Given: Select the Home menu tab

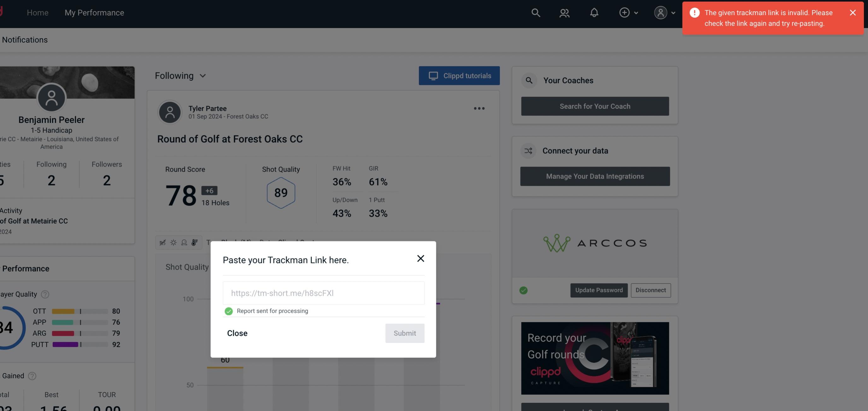Looking at the screenshot, I should (38, 12).
